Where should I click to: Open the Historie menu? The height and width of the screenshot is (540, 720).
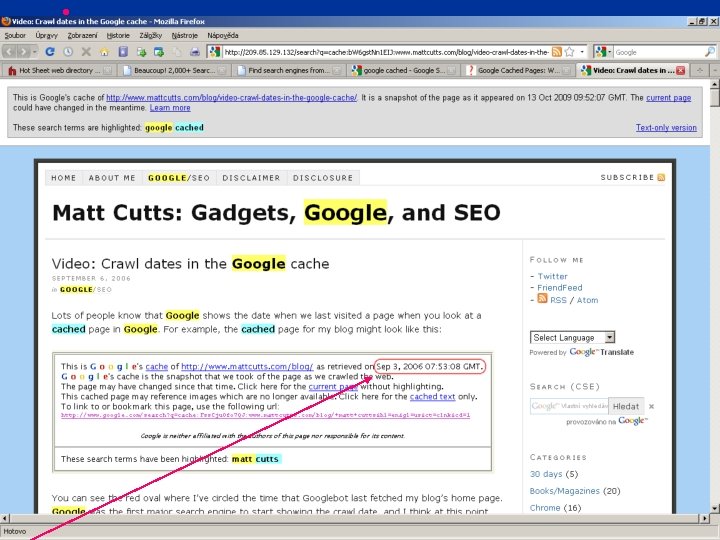click(x=118, y=35)
